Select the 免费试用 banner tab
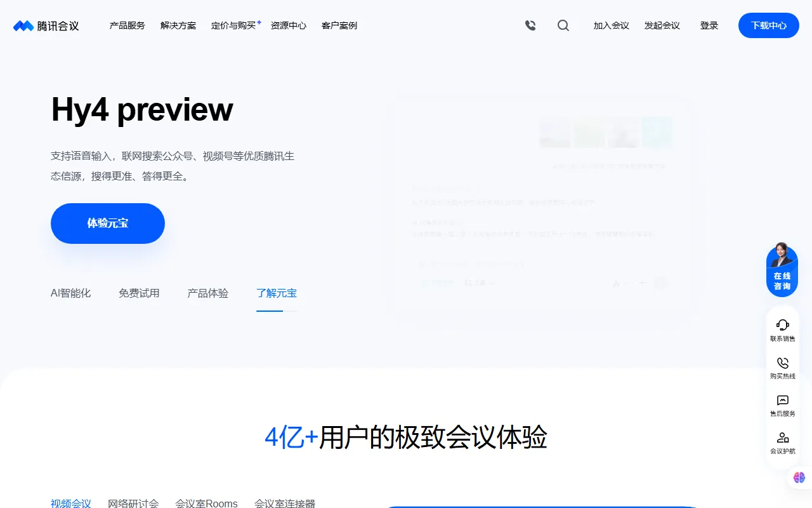 (x=140, y=293)
